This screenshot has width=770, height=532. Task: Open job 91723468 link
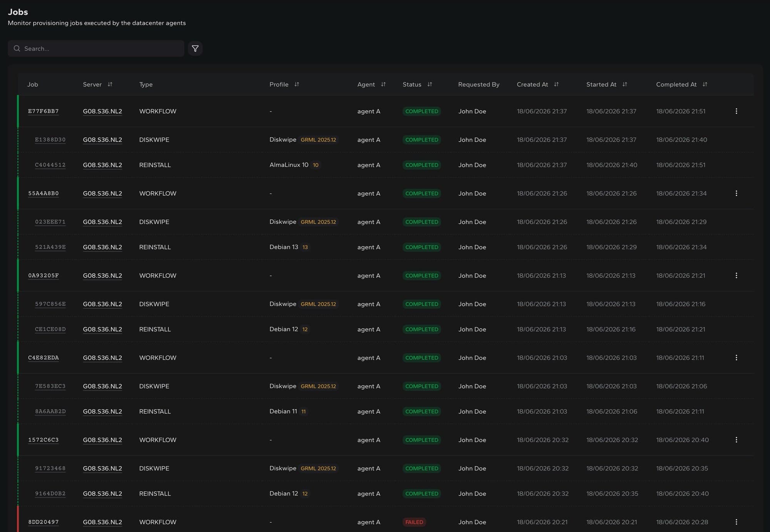click(50, 468)
